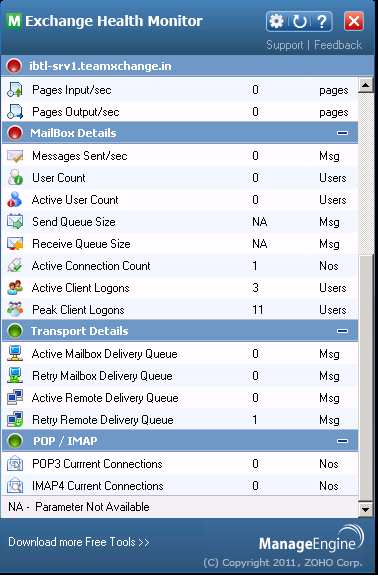
Task: Click the Retry Remote Delivery Queue icon
Action: click(x=15, y=420)
